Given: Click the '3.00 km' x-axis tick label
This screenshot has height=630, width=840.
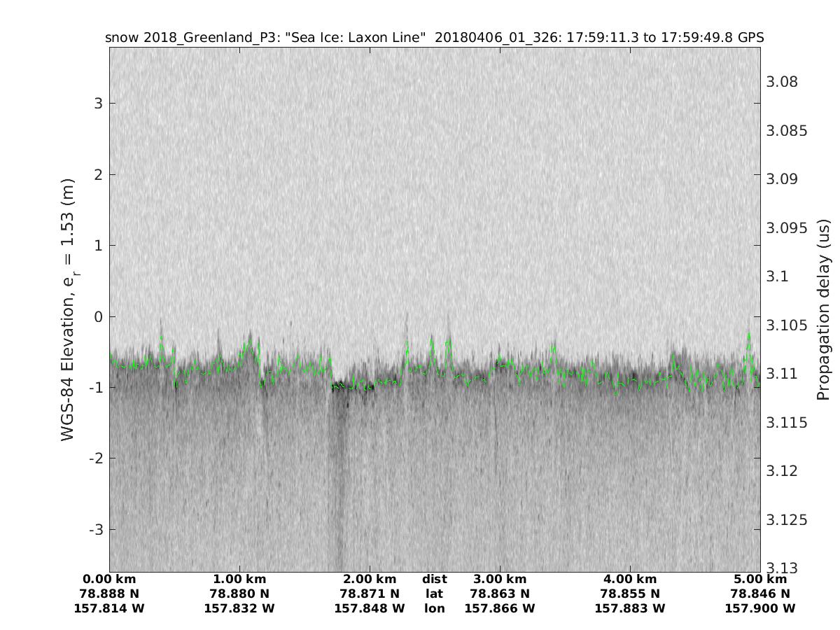Looking at the screenshot, I should (x=500, y=580).
